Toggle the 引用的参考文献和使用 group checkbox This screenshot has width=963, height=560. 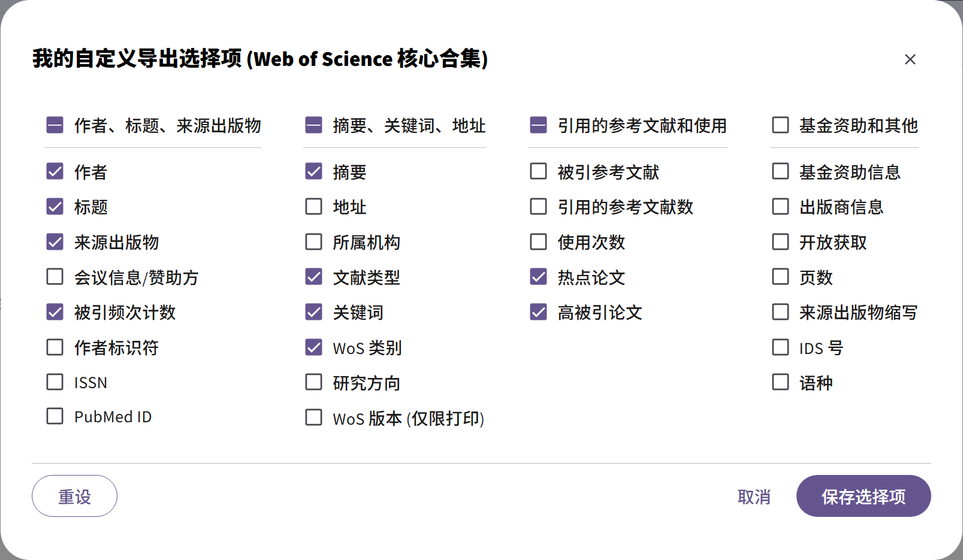537,125
